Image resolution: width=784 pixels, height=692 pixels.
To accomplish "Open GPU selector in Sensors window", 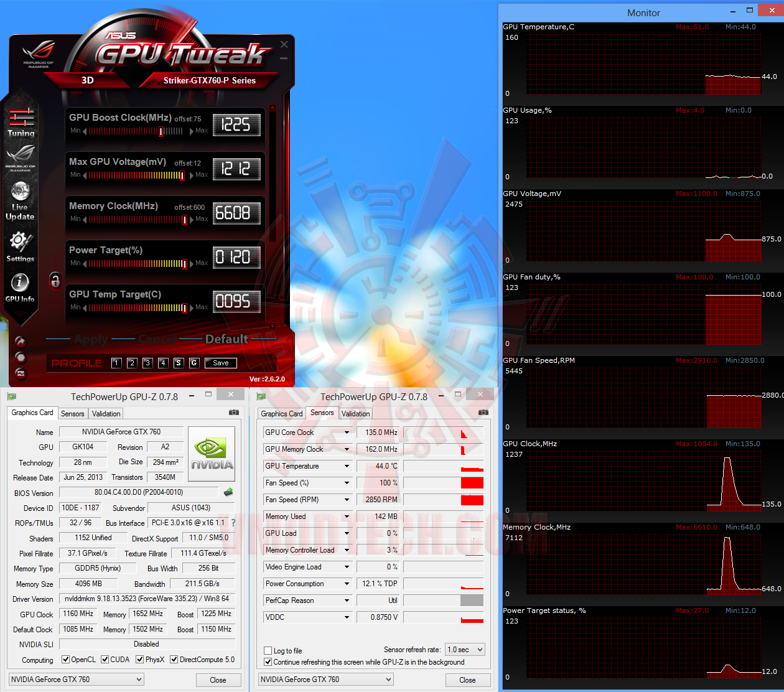I will (x=326, y=680).
